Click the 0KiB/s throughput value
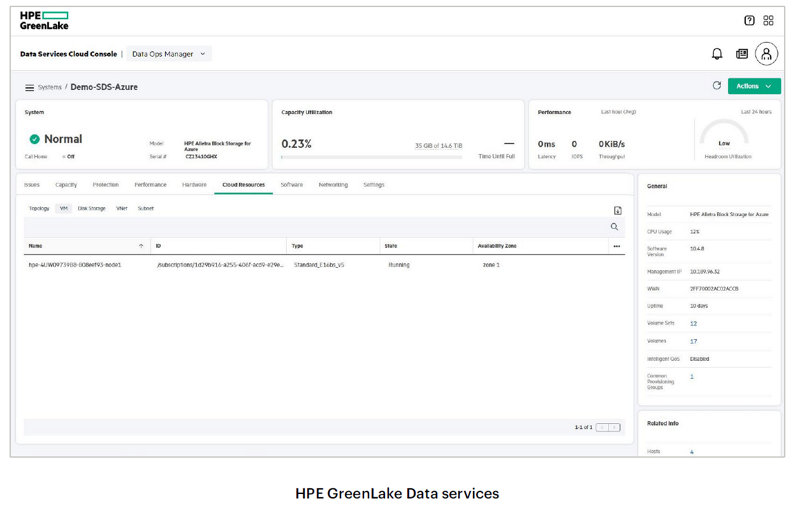The image size is (800, 506). (612, 144)
